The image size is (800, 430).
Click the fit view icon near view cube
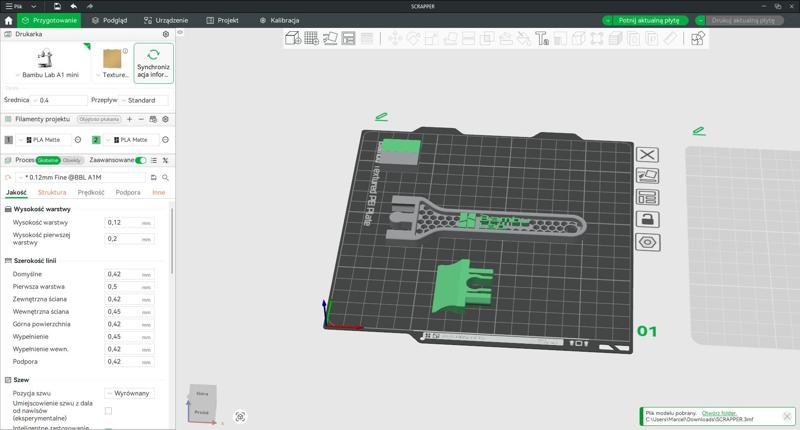pyautogui.click(x=240, y=417)
